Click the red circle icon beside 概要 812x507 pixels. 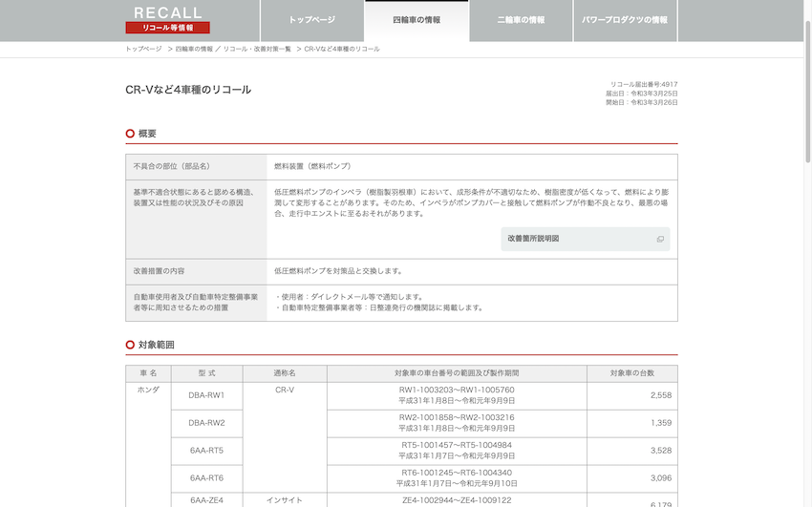point(130,134)
